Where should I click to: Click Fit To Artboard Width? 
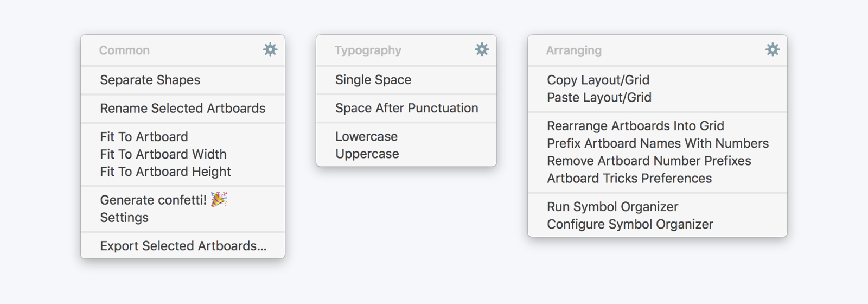click(x=163, y=154)
